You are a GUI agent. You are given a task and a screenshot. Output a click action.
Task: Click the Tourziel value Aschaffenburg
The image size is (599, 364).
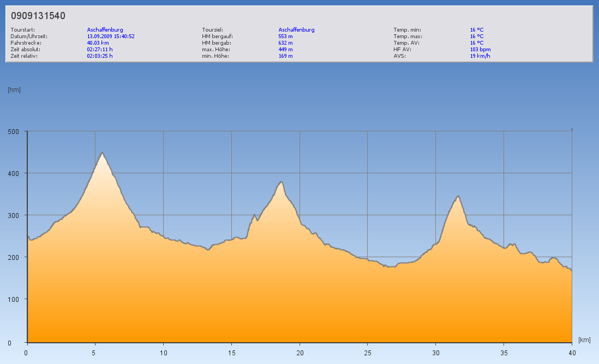coord(296,30)
